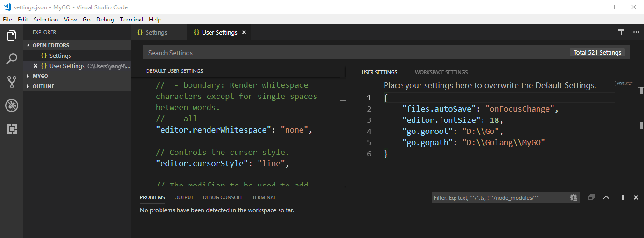Open the Terminal menu in menu bar
Screen dimensions: 644x238
pyautogui.click(x=131, y=20)
